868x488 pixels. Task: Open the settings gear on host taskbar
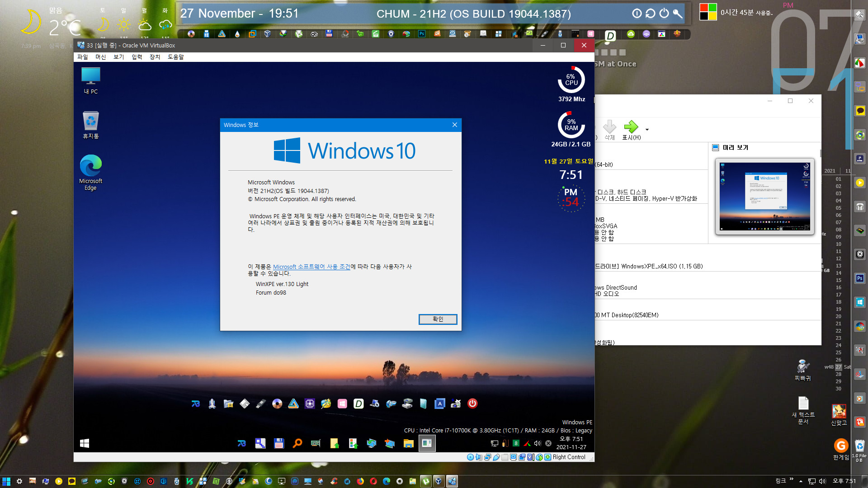coord(19,481)
